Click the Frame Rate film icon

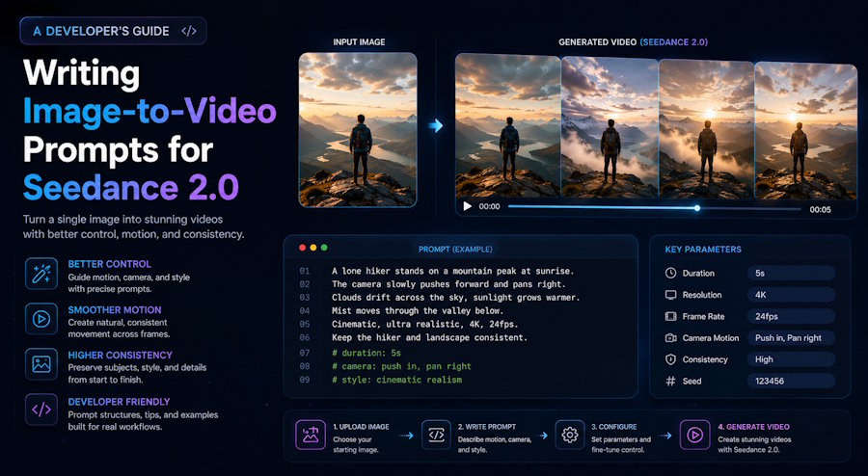point(670,316)
